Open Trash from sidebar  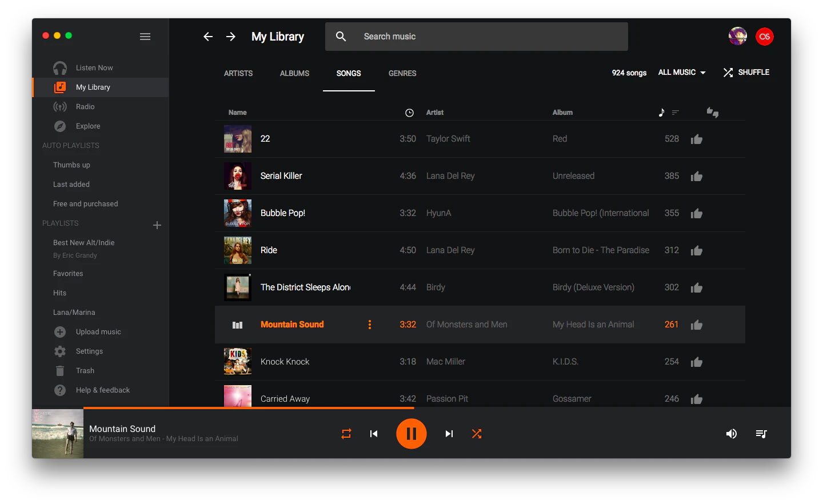click(x=101, y=371)
